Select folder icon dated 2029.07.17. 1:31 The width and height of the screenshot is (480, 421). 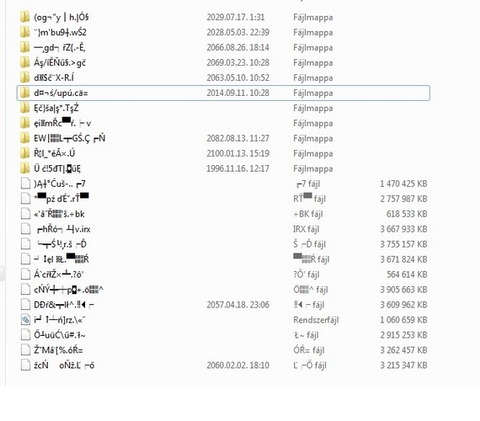[25, 17]
